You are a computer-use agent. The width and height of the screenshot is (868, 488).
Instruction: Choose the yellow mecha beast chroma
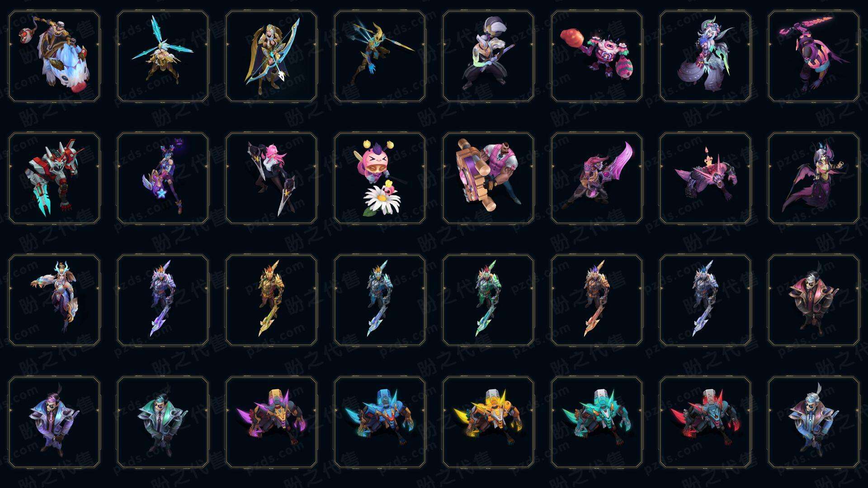[488, 422]
